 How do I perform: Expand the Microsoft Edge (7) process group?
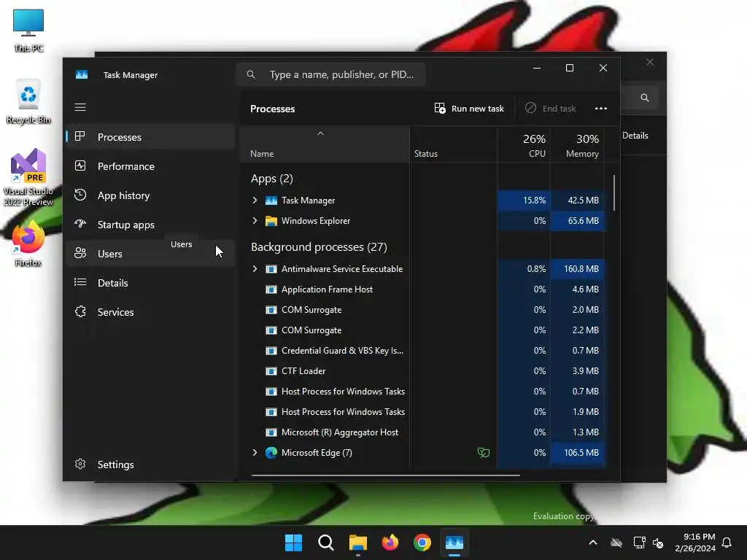tap(255, 452)
